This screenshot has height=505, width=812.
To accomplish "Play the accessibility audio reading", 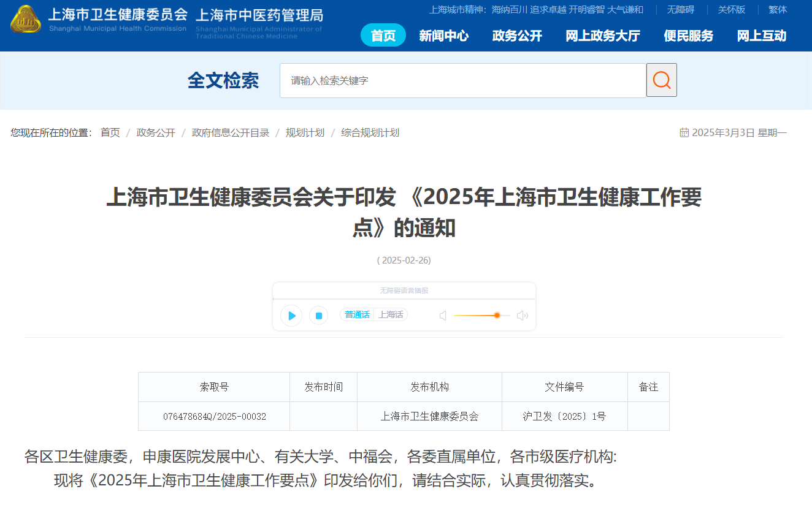I will click(x=291, y=316).
